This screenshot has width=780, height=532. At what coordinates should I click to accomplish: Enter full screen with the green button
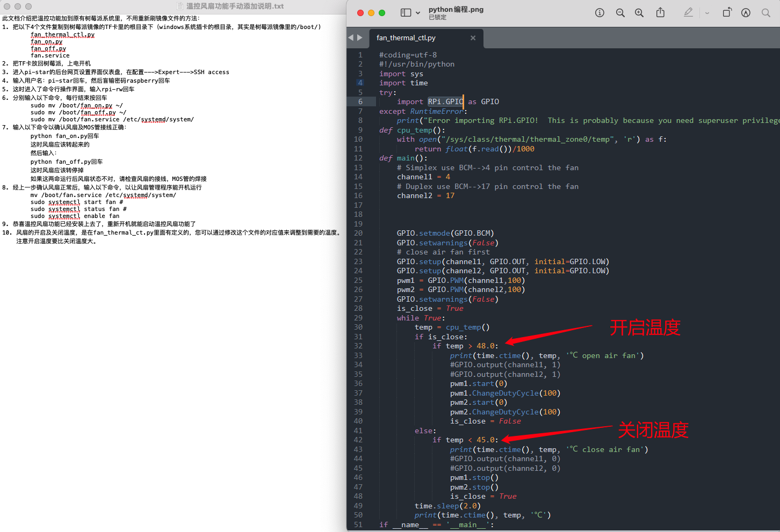[x=382, y=13]
